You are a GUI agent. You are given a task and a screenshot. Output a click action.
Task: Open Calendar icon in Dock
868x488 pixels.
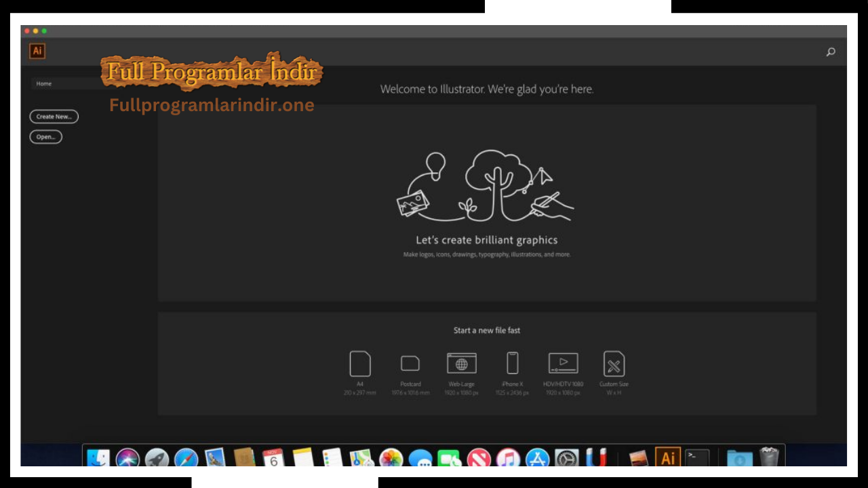(x=273, y=457)
